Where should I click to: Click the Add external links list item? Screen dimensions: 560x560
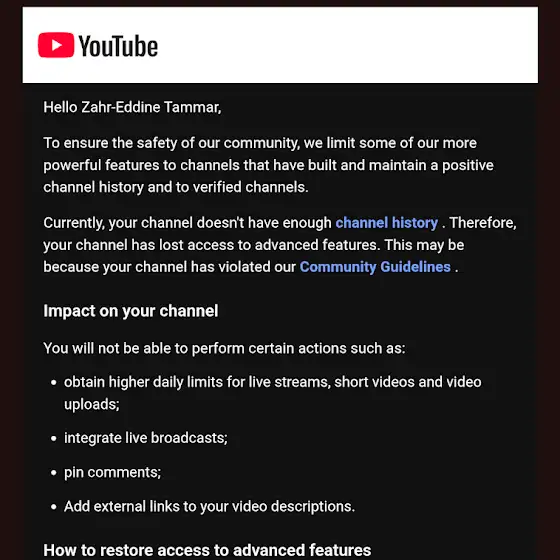[209, 506]
